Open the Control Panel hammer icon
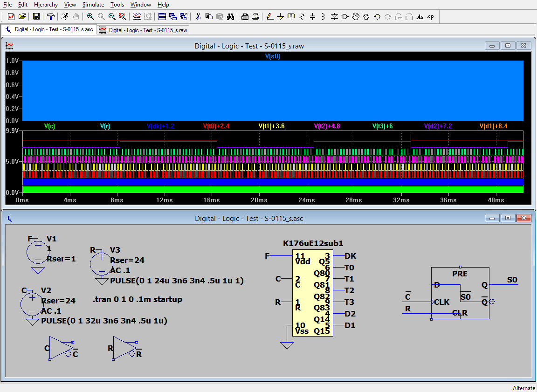Screen dimensions: 537x392 tap(51, 17)
